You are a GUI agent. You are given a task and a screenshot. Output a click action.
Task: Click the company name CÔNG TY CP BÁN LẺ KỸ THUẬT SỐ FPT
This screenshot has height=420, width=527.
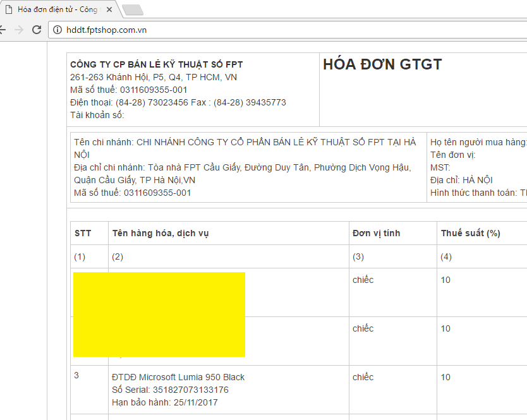click(156, 64)
